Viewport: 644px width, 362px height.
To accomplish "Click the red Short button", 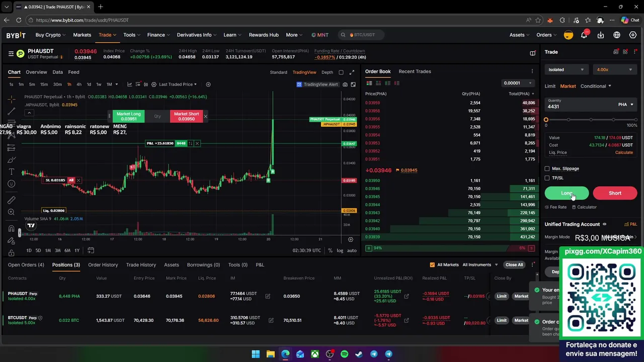I will tap(615, 193).
